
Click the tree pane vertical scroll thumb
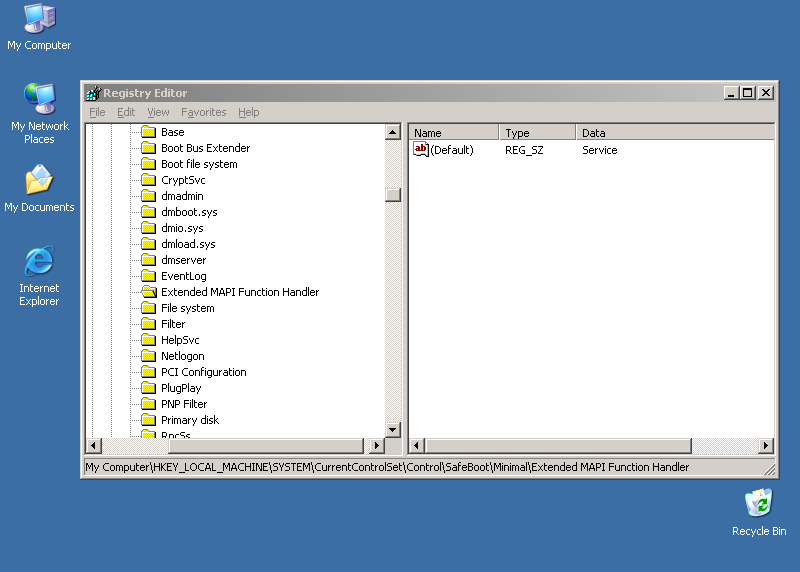(x=392, y=195)
